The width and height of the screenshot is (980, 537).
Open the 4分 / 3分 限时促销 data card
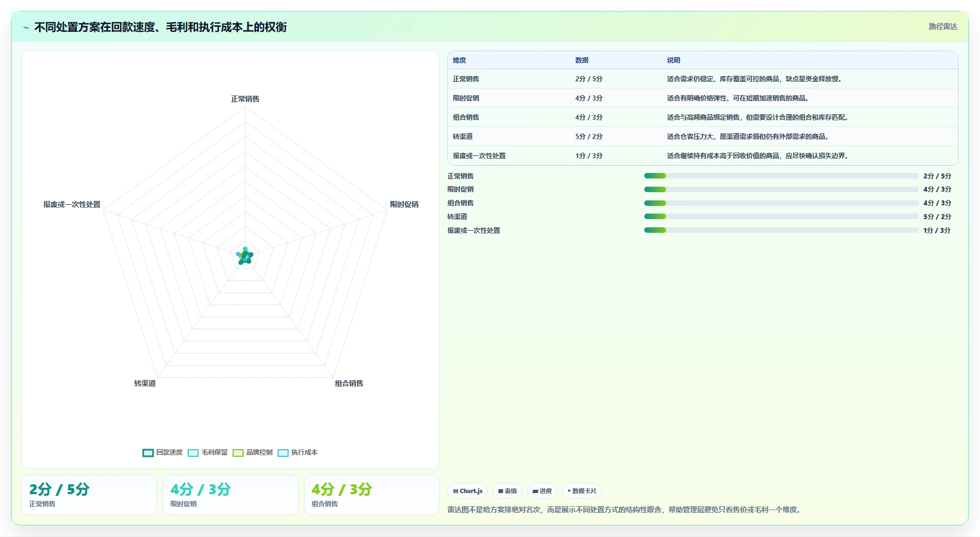[x=230, y=495]
